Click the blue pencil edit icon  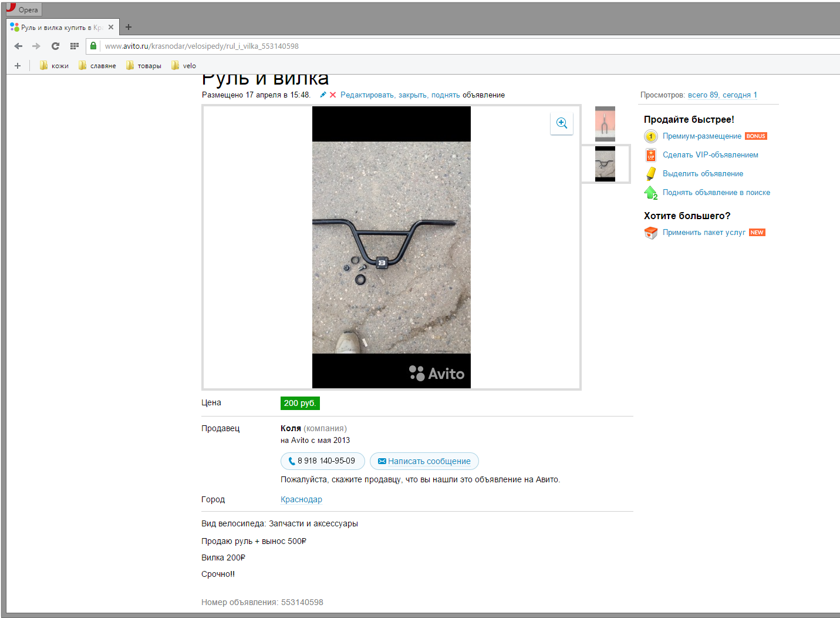click(x=323, y=95)
